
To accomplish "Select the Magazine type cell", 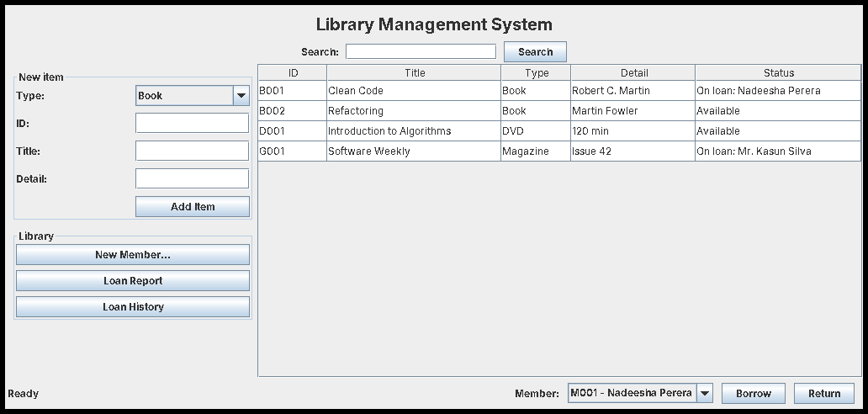I will pyautogui.click(x=536, y=151).
